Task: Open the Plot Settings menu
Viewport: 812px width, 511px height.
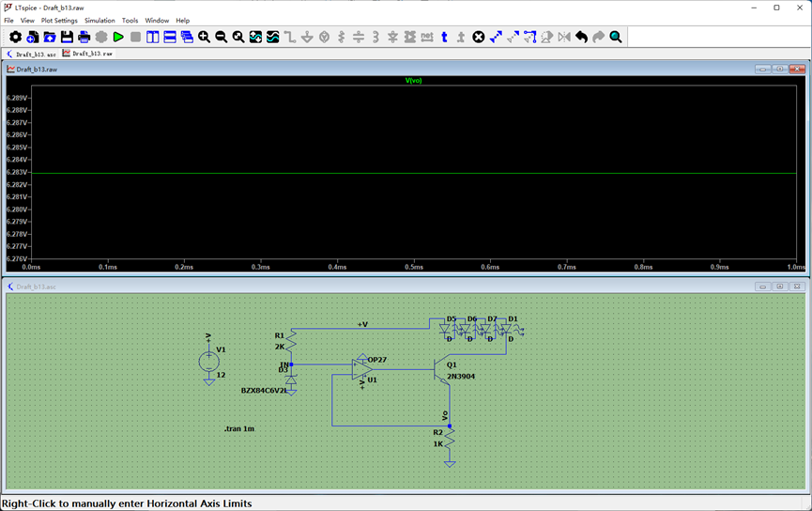Action: [x=59, y=21]
